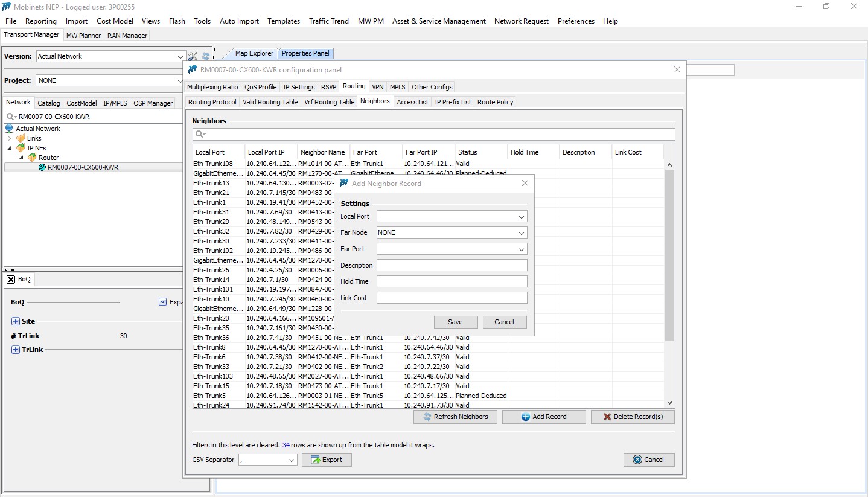
Task: Expand the Site section in BoQ
Action: (x=16, y=321)
